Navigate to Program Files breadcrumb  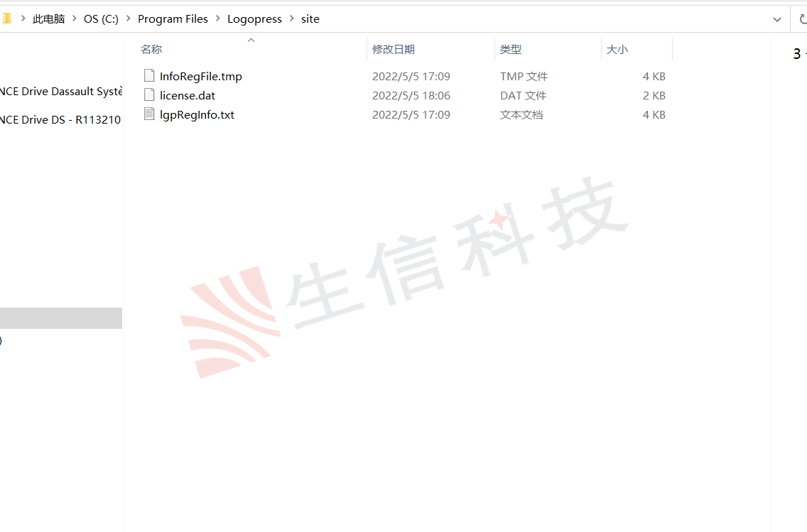coord(173,19)
